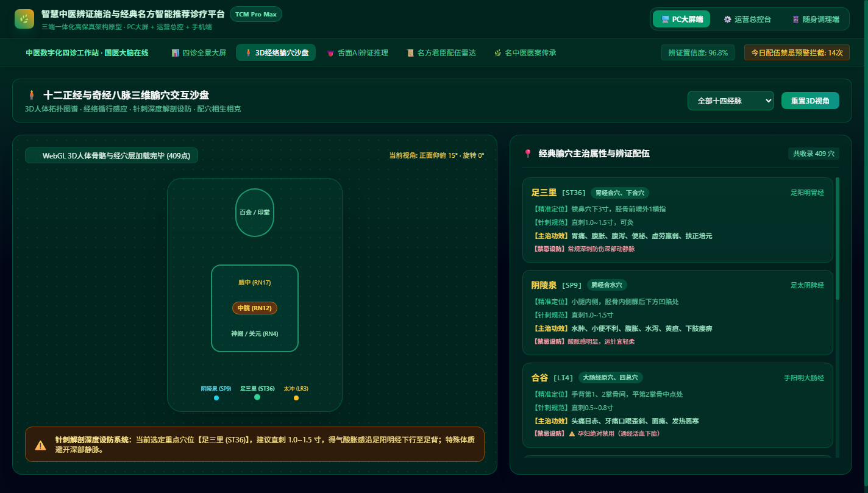
Task: Open the 名中医医案传承 tab
Action: coord(525,52)
